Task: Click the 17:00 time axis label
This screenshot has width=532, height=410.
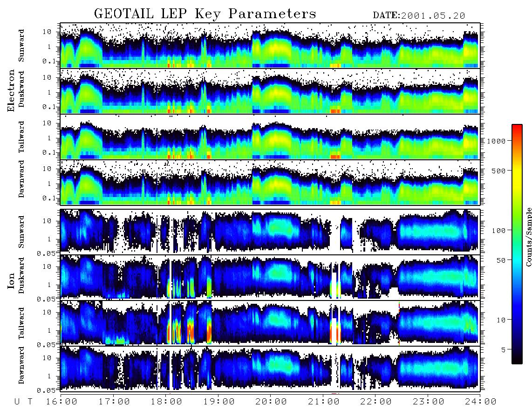Action: (114, 402)
